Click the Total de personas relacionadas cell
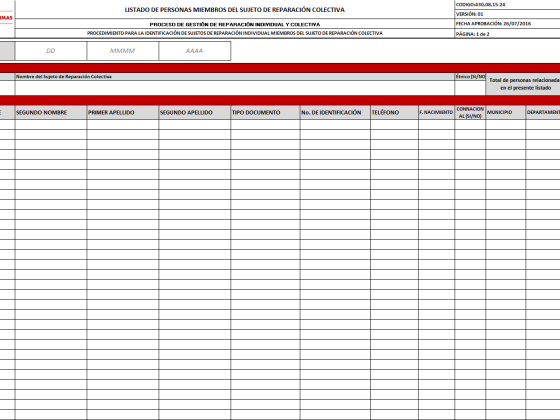The image size is (560, 420). (523, 84)
